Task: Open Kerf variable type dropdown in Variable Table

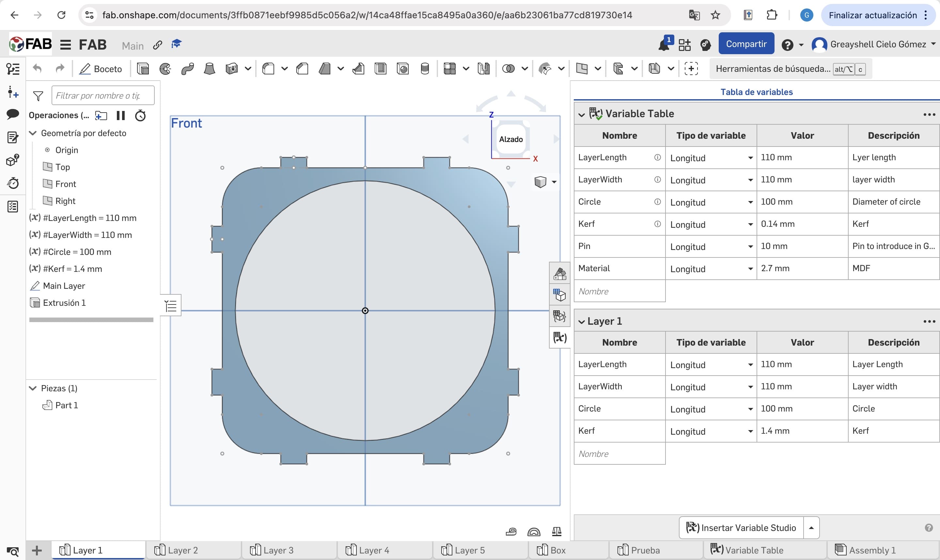Action: click(750, 225)
